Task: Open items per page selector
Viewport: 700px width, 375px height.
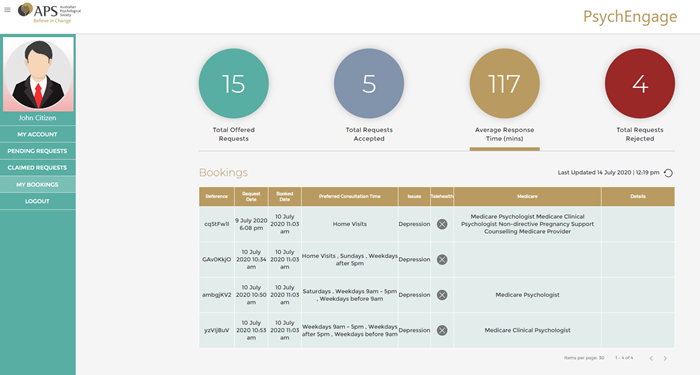Action: (x=584, y=358)
